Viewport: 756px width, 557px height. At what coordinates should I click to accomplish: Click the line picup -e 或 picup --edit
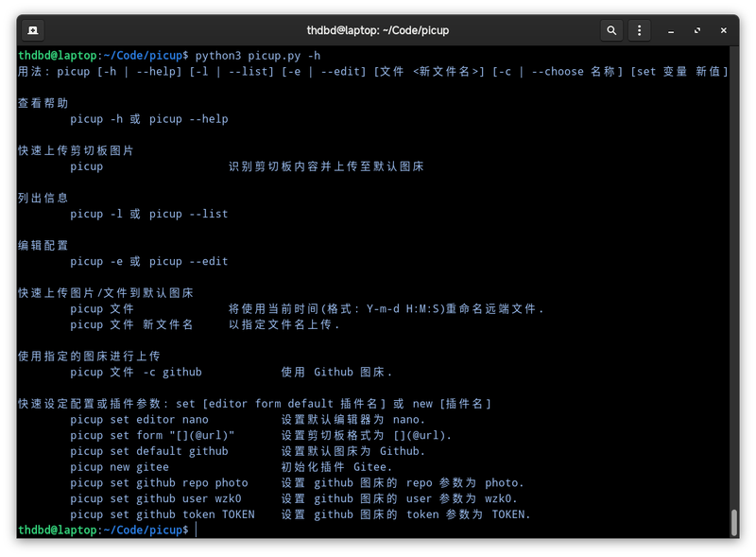click(149, 261)
